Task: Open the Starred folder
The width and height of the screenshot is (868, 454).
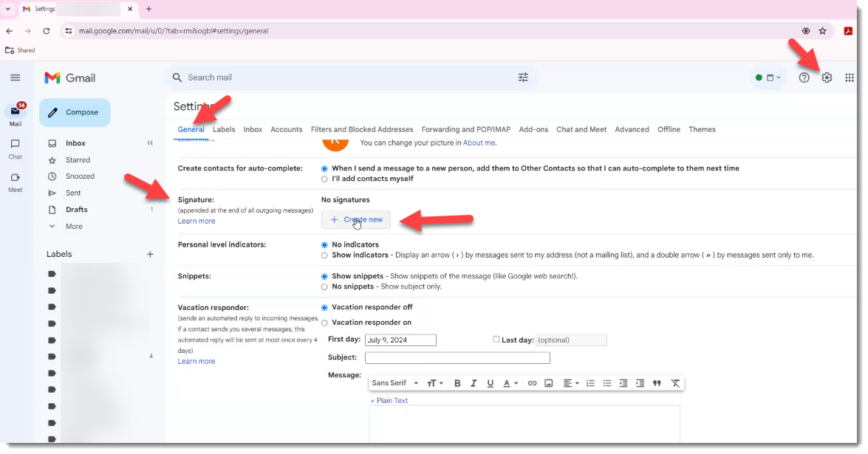Action: coord(78,159)
